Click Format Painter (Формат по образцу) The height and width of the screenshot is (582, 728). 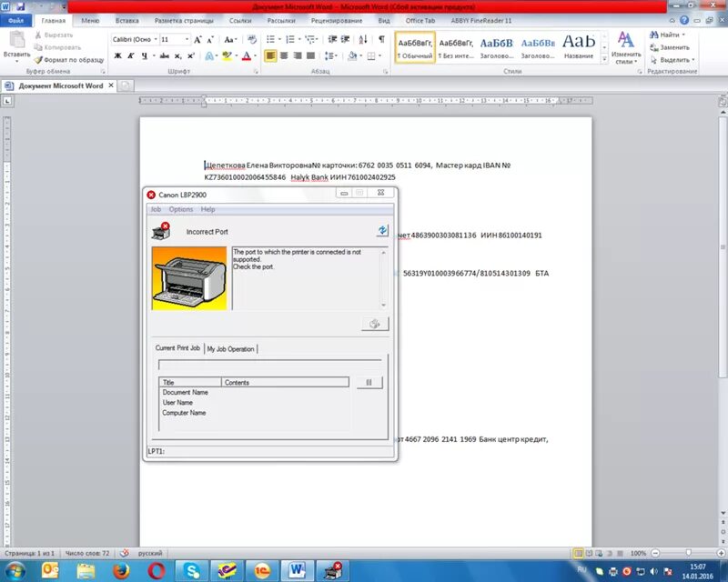coord(69,60)
